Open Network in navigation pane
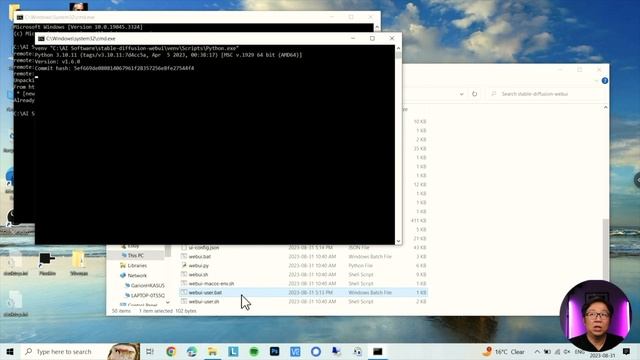The height and width of the screenshot is (360, 640). point(137,276)
